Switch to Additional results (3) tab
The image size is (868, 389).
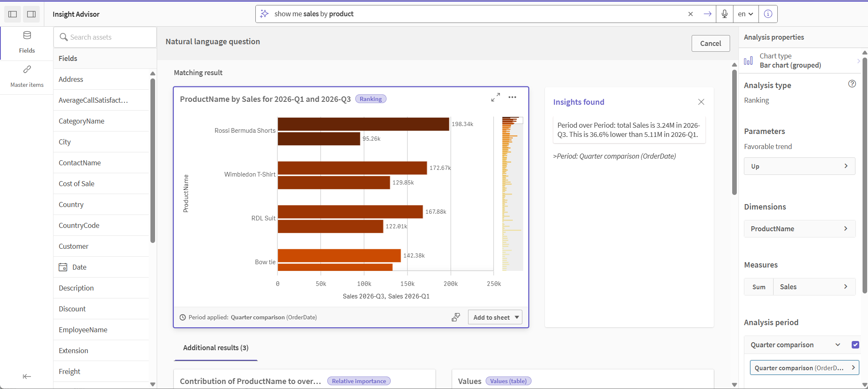216,348
